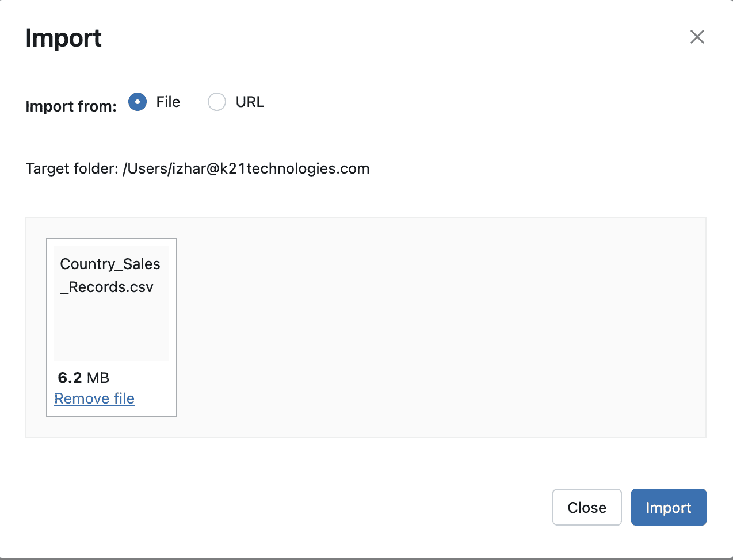733x560 pixels.
Task: Click the "_Records.csv" second line of file name
Action: click(107, 287)
